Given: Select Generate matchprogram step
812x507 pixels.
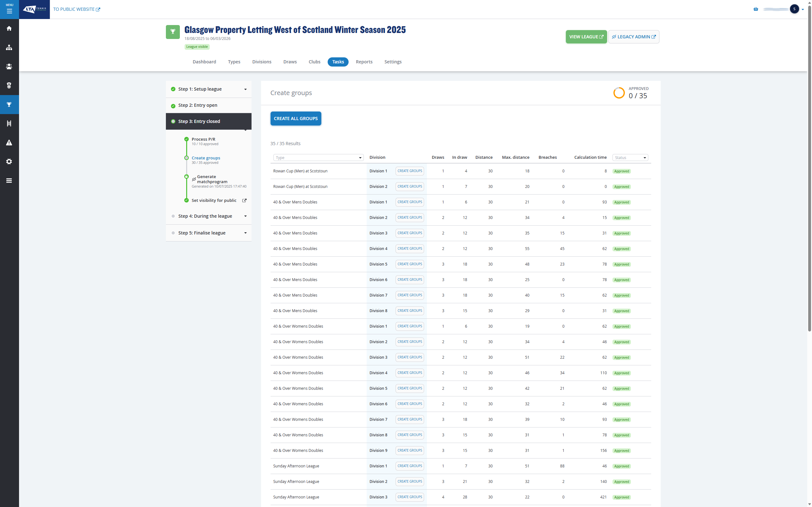Looking at the screenshot, I should click(212, 179).
